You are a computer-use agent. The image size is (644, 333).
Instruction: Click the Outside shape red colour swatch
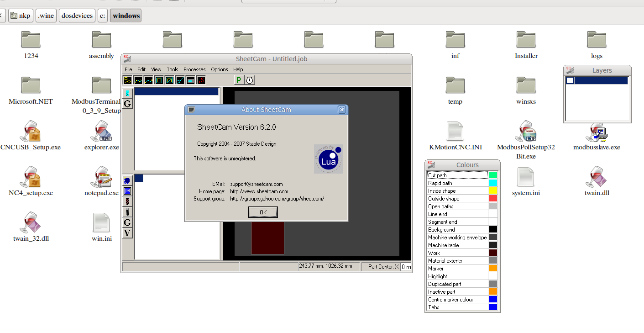pos(493,198)
